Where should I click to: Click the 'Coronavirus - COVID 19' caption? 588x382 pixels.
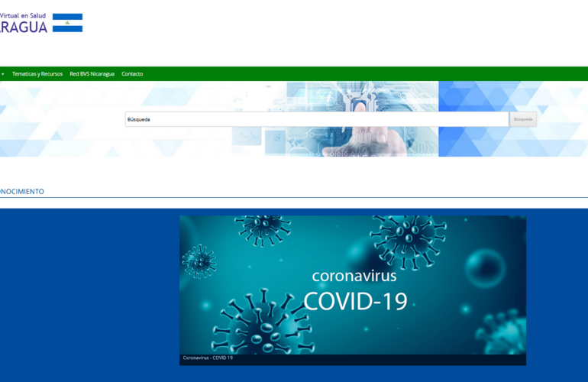[208, 358]
